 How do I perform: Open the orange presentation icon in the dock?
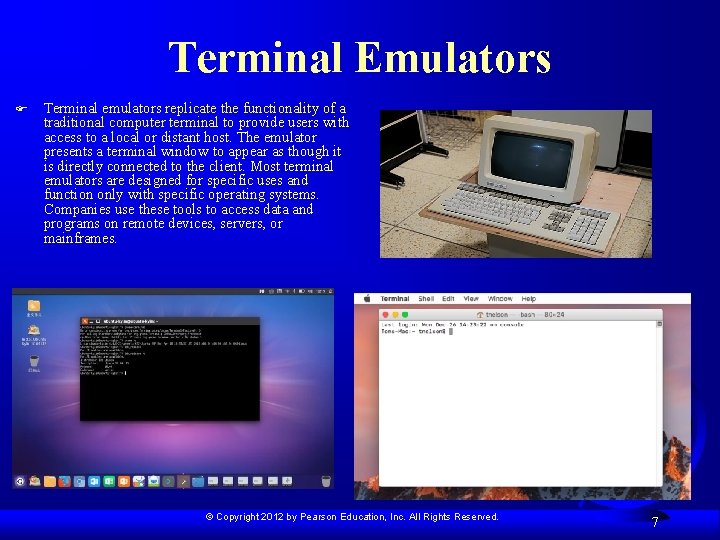tap(124, 481)
